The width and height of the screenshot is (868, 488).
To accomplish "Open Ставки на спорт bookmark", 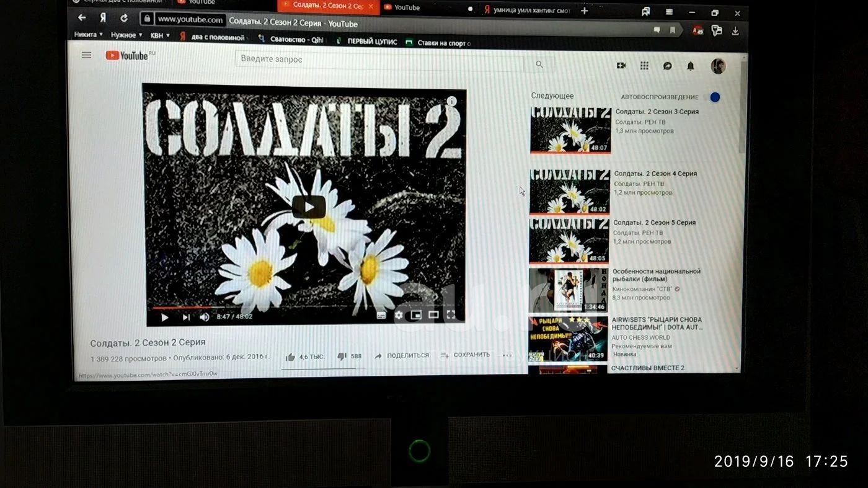I will [x=438, y=43].
